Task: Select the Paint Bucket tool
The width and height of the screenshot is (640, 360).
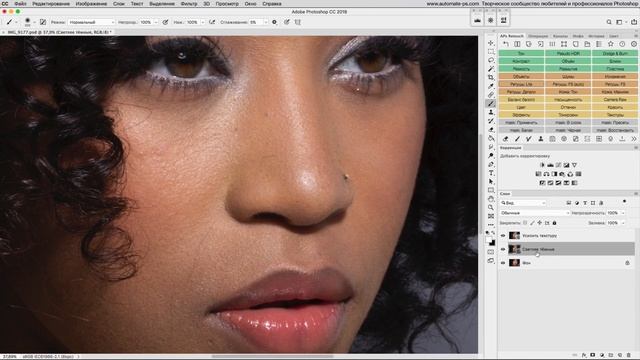Action: click(x=491, y=138)
